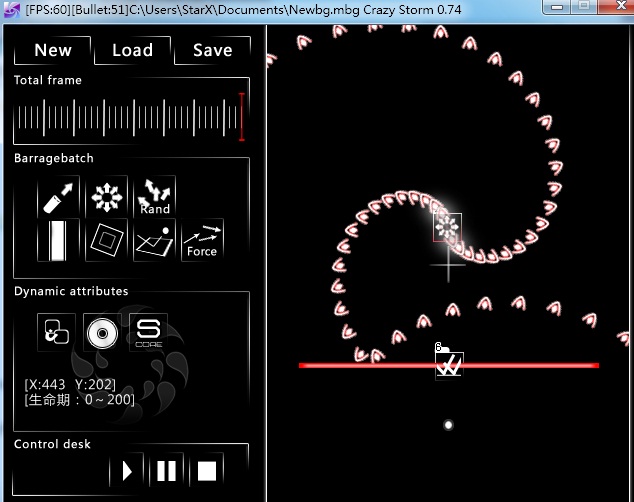
Task: Click the nested squares mask icon
Action: (x=106, y=241)
